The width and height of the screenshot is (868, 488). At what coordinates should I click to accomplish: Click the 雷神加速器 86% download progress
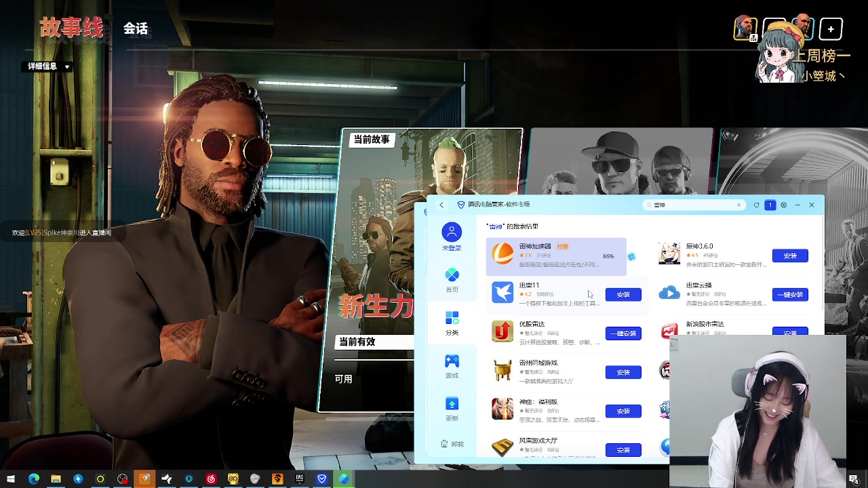click(x=608, y=256)
